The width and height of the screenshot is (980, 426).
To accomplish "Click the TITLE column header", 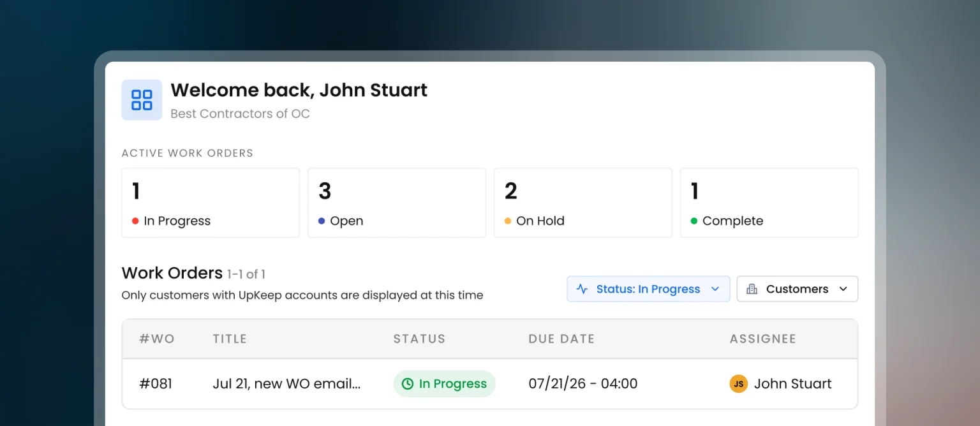I will point(230,339).
